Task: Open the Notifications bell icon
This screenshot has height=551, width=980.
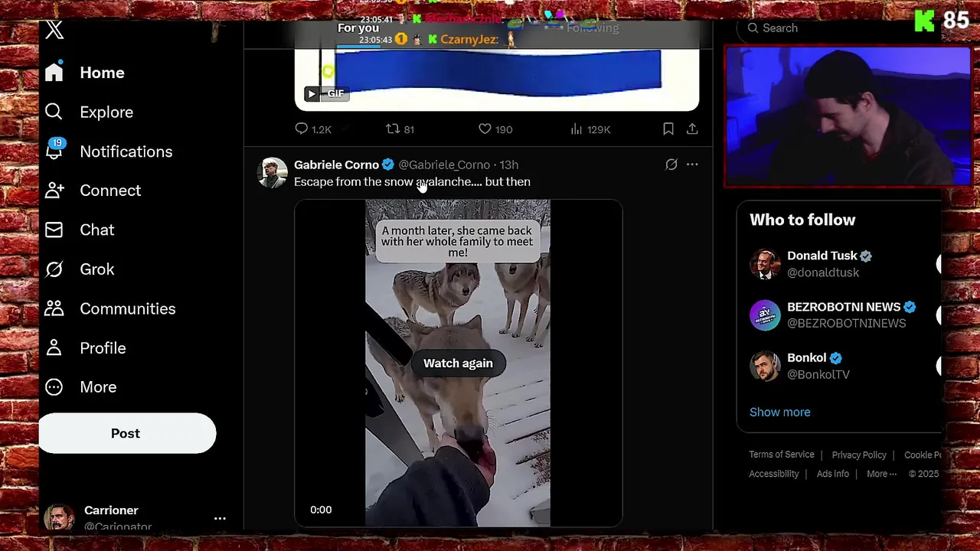Action: coord(54,151)
